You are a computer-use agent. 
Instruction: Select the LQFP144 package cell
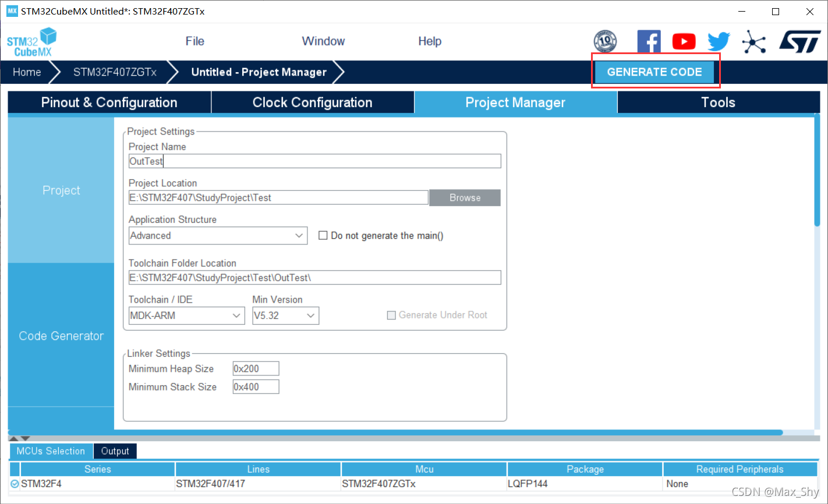(x=585, y=484)
